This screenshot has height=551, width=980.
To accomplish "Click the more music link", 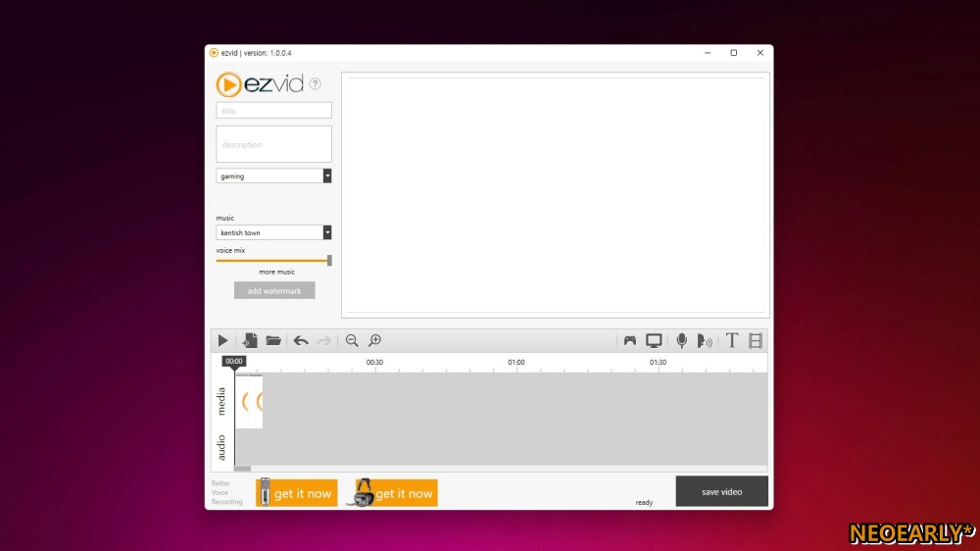I will 277,272.
